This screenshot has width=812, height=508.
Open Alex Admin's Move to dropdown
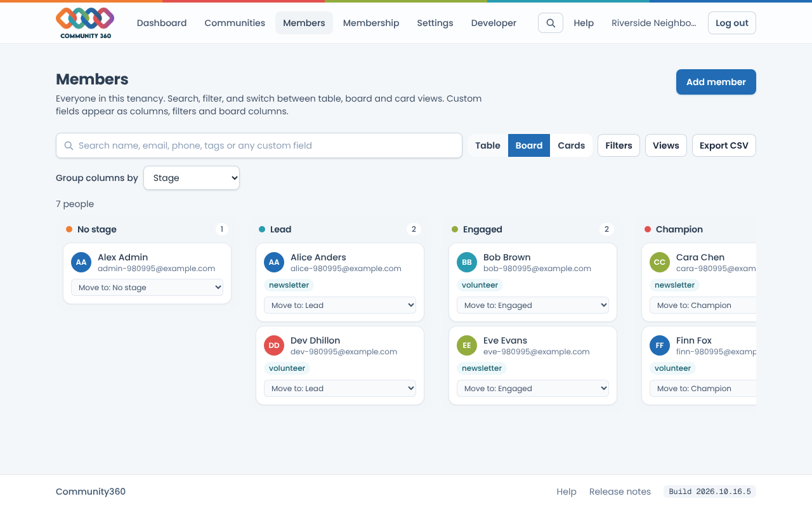tap(147, 288)
